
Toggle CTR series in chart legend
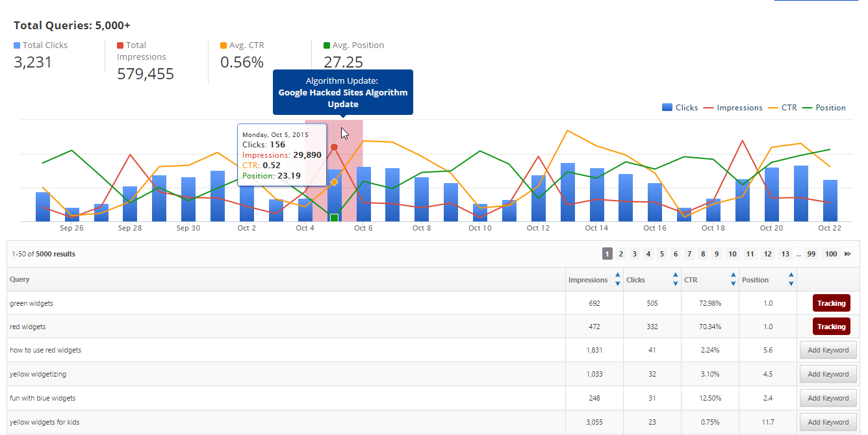click(x=782, y=108)
